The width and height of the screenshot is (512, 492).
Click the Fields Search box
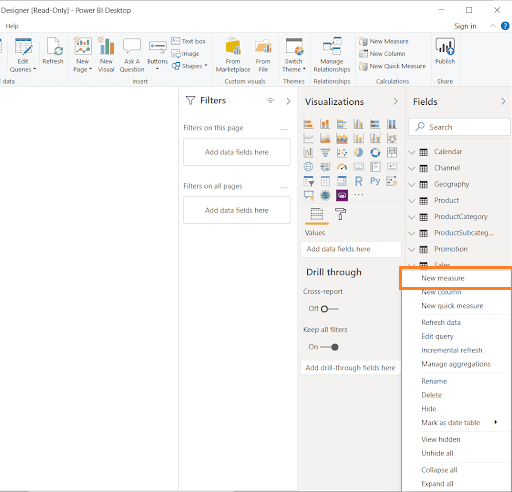coord(459,127)
